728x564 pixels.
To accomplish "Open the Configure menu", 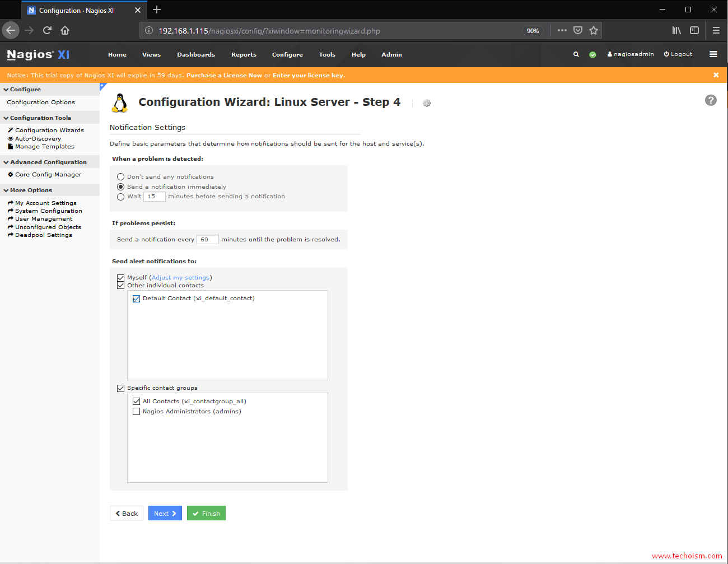I will pyautogui.click(x=287, y=55).
